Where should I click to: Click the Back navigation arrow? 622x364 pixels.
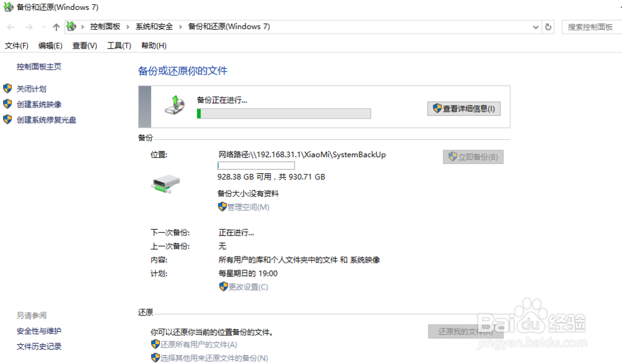(11, 27)
